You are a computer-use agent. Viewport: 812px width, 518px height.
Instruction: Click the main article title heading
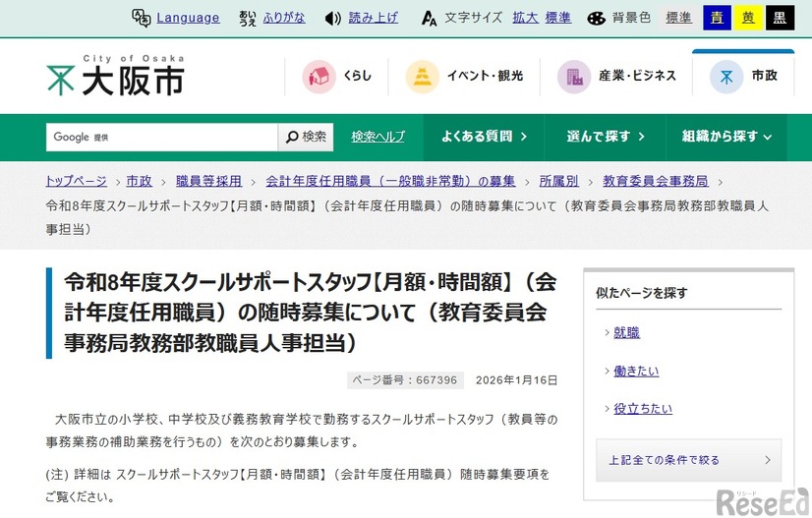click(311, 313)
